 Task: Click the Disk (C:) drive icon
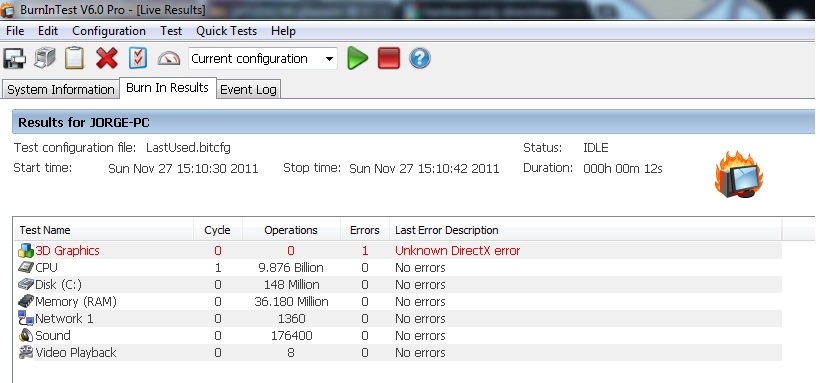(26, 285)
